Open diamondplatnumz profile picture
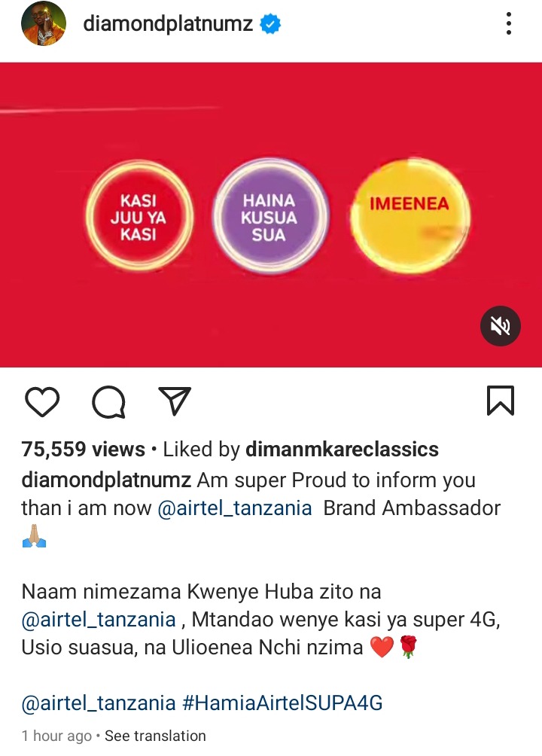542x756 pixels. (x=44, y=23)
